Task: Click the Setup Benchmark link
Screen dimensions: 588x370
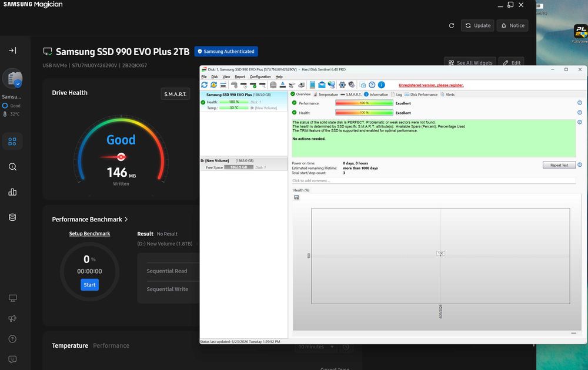Action: (x=89, y=233)
